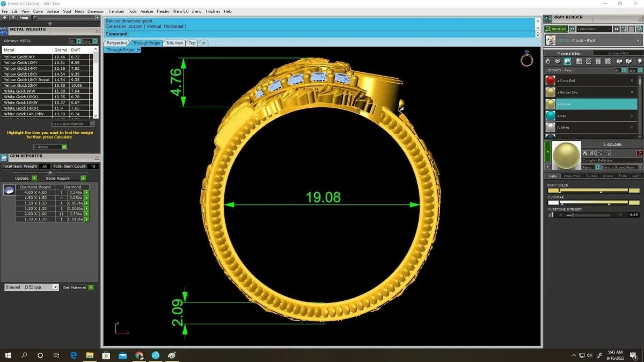Select the a wax material

click(591, 116)
